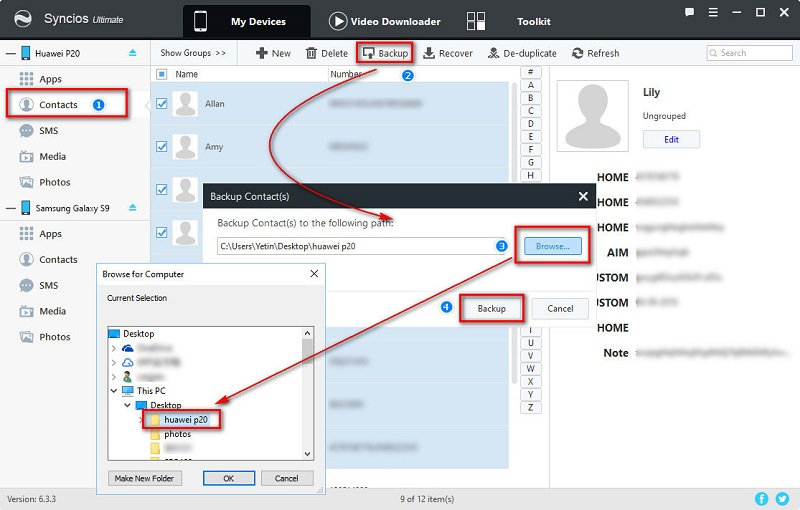The height and width of the screenshot is (510, 800).
Task: Uncheck the third contact row checkbox
Action: 161,190
